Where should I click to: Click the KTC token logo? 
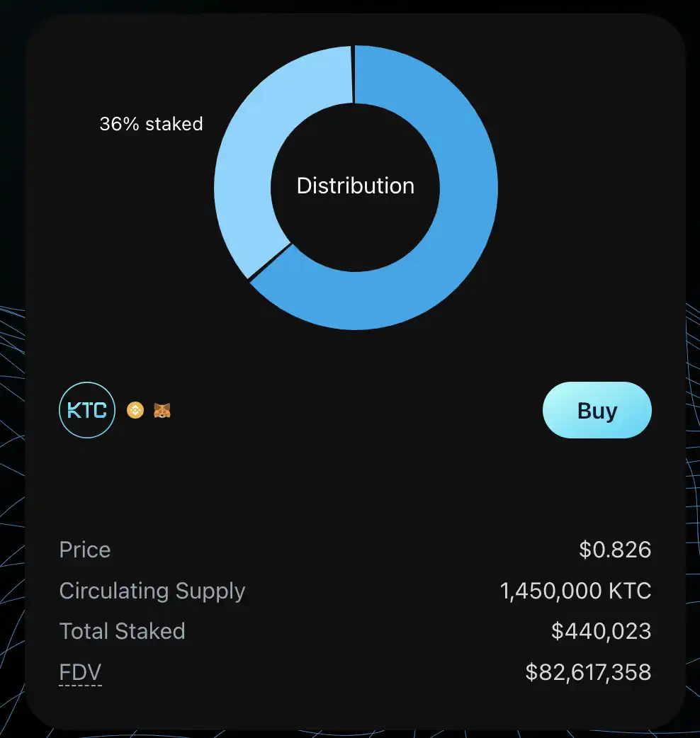point(87,410)
